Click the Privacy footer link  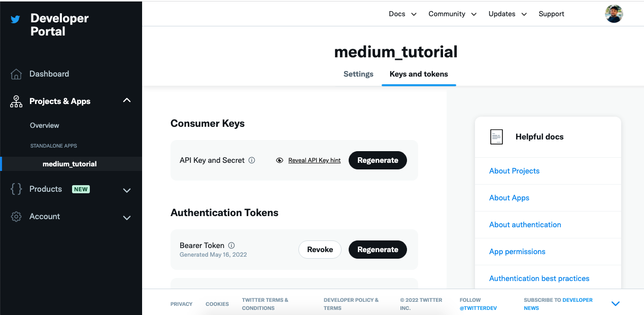182,304
